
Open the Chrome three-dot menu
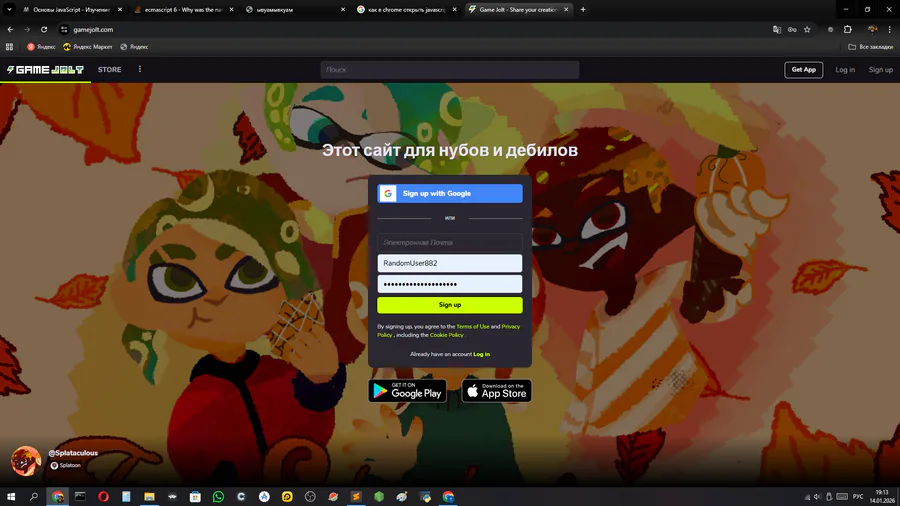[x=890, y=29]
